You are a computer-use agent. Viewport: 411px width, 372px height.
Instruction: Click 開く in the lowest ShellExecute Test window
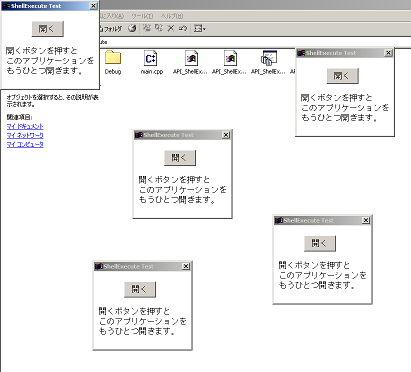(x=140, y=289)
